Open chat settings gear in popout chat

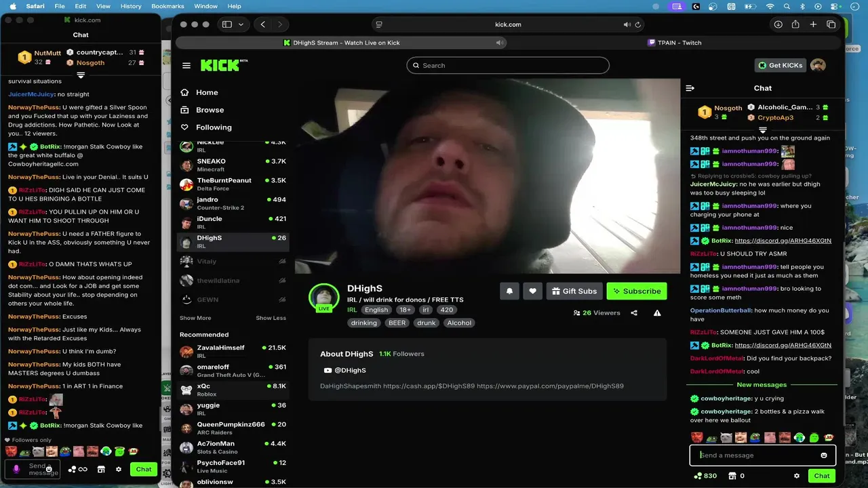pos(119,469)
